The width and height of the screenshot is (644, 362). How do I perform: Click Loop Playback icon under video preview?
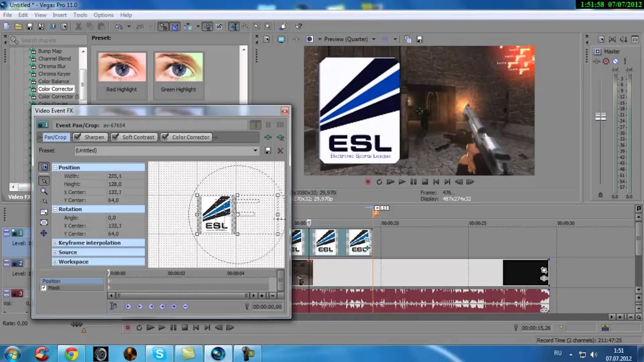pos(379,182)
